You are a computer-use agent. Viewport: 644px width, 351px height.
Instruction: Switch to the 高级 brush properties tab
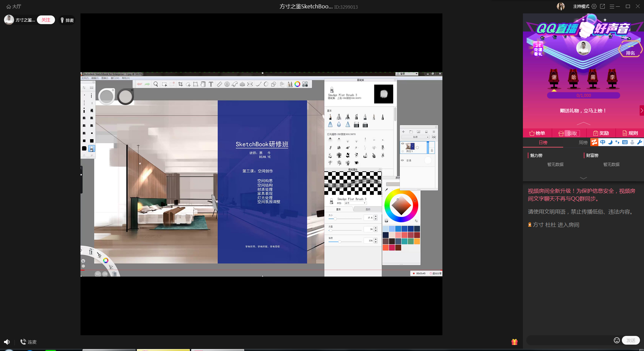368,209
